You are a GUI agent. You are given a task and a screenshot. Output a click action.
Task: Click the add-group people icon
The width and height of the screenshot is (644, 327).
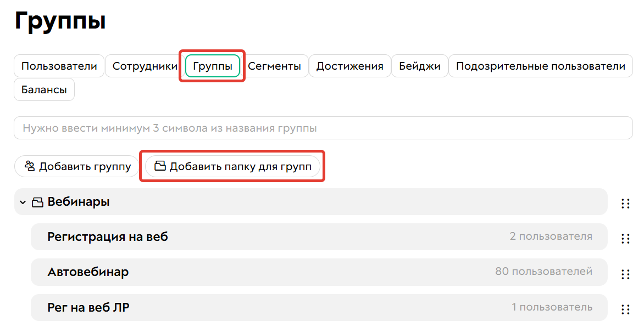pos(31,166)
